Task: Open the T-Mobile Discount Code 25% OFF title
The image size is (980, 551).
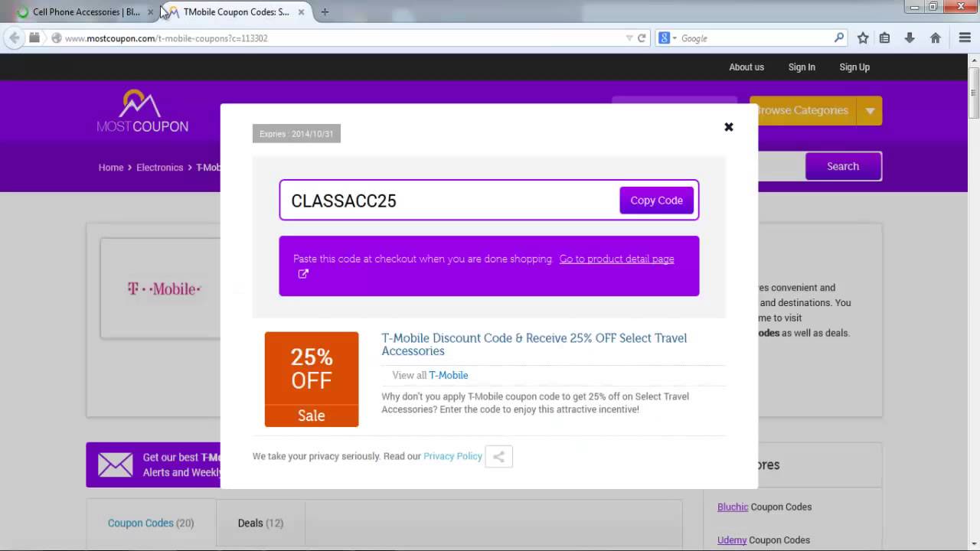Action: (534, 344)
